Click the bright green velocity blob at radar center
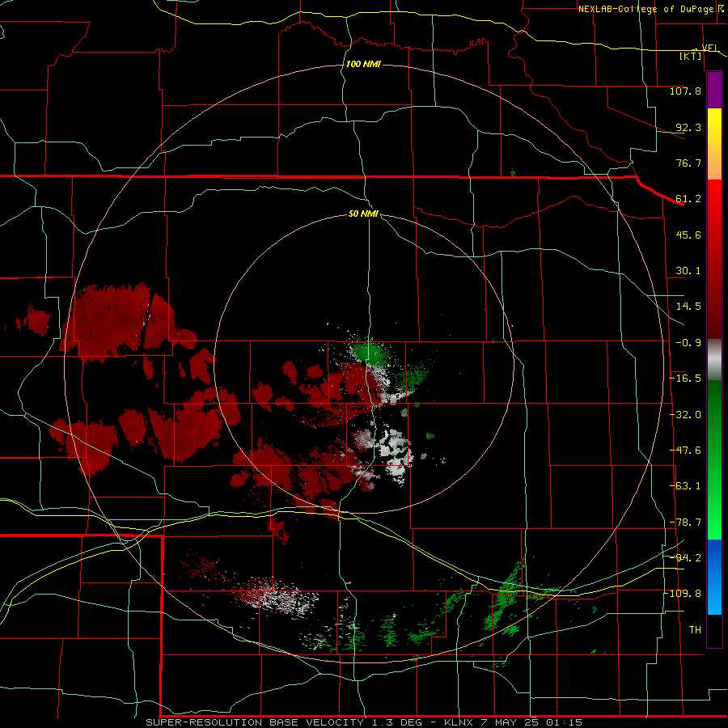The height and width of the screenshot is (728, 728). click(x=368, y=353)
